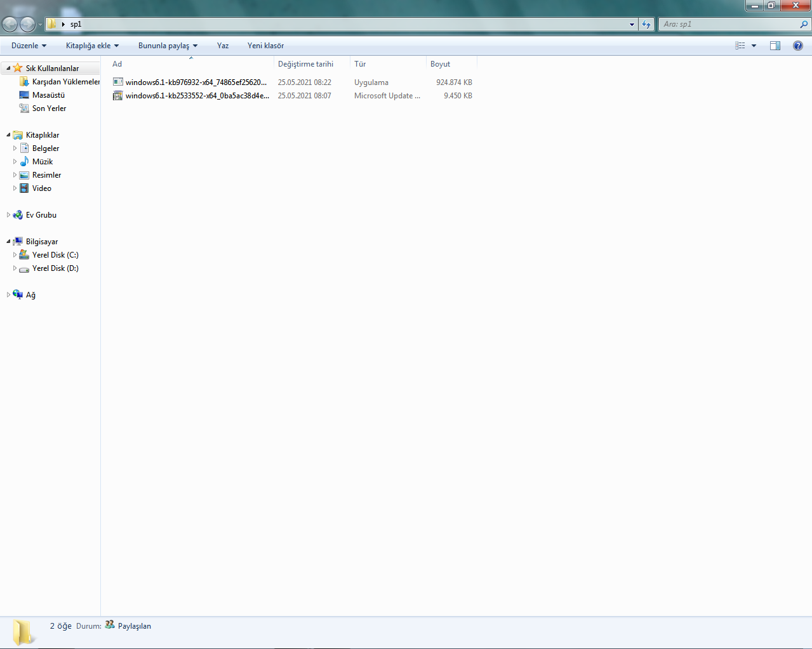Open the address bar history dropdown arrow
Screen dimensions: 812x649
coord(632,25)
